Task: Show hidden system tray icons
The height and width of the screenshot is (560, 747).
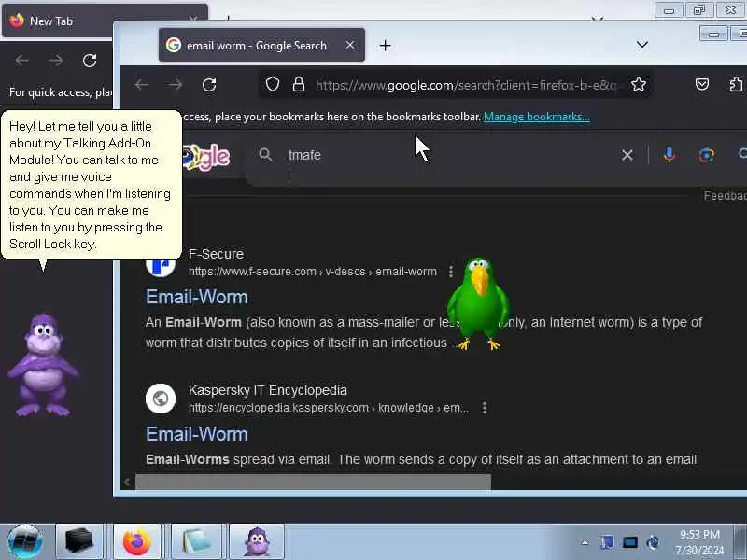Action: coord(585,542)
